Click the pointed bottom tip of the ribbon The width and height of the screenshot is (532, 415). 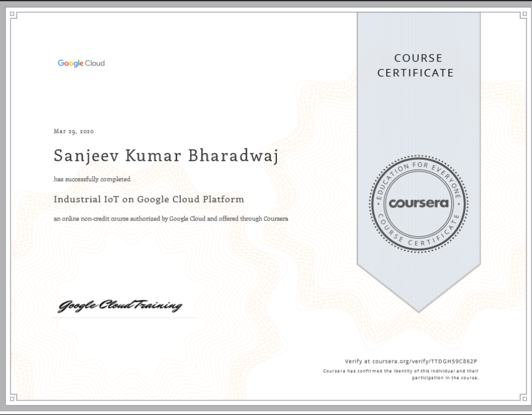tap(418, 308)
